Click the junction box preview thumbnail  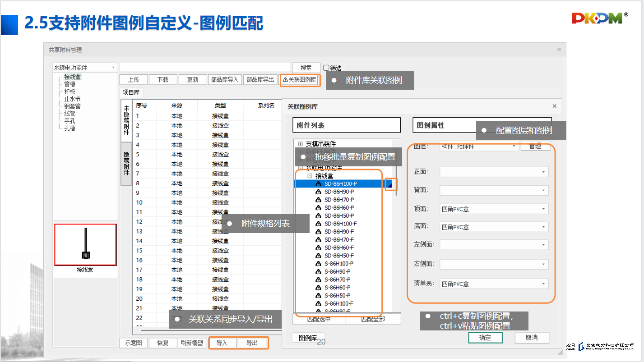click(85, 245)
